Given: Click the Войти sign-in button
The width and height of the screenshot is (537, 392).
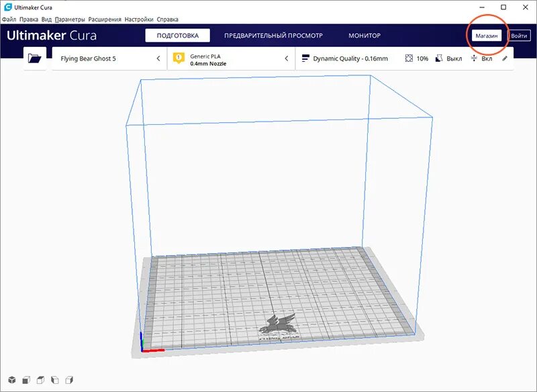Looking at the screenshot, I should (519, 36).
